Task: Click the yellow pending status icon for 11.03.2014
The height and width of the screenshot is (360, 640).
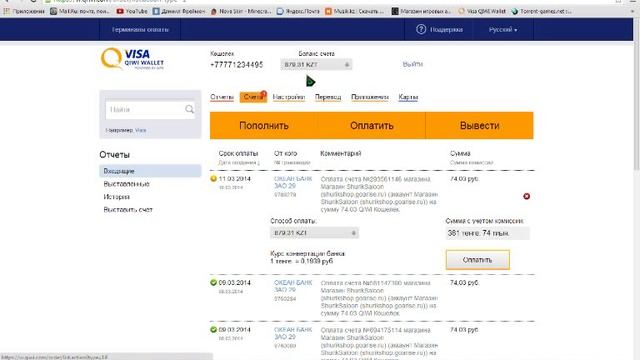Action: click(x=213, y=178)
